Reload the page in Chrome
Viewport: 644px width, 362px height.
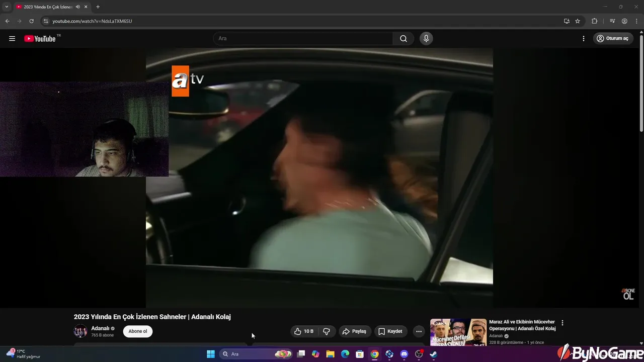point(31,21)
